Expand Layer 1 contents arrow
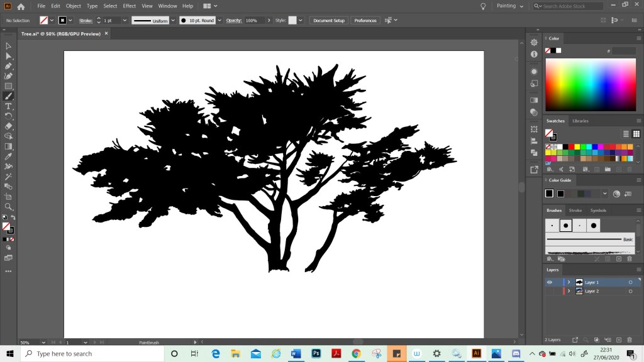This screenshot has height=362, width=644. (x=569, y=282)
